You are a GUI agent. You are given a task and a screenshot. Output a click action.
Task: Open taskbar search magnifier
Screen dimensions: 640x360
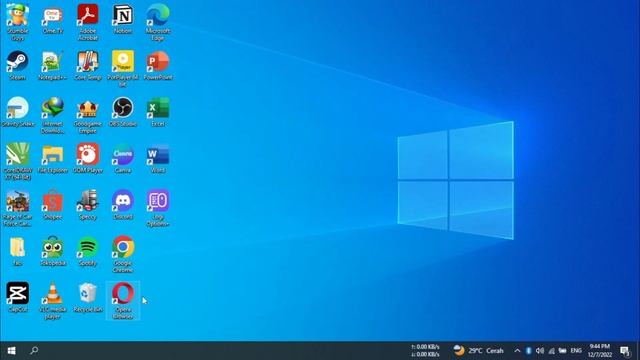coord(34,351)
